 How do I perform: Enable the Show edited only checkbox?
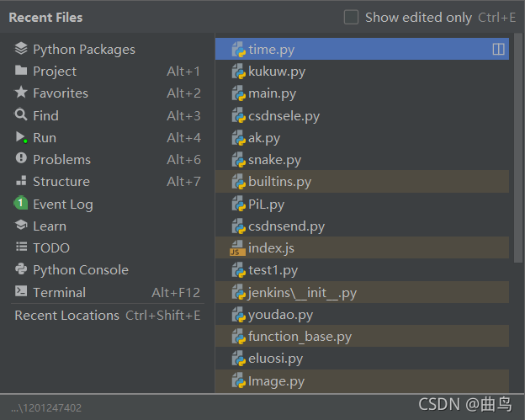351,18
